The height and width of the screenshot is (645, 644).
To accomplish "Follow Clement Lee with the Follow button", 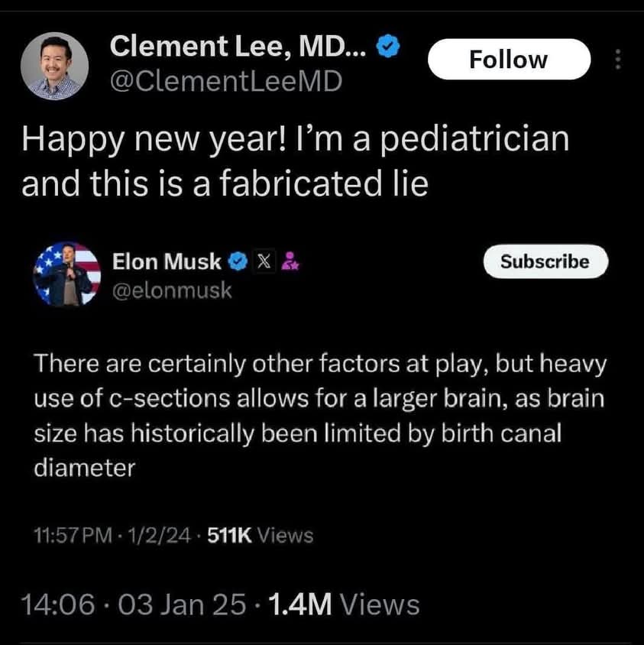I will click(x=508, y=60).
